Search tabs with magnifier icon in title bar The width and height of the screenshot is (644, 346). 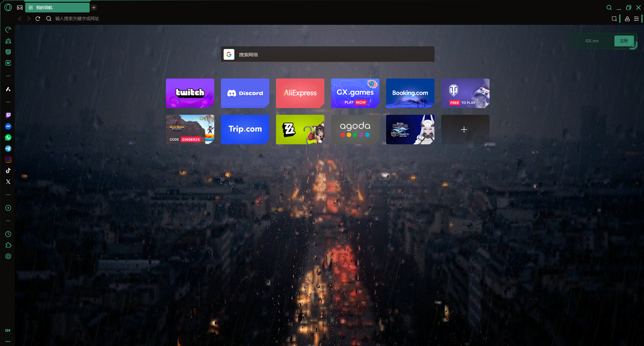tap(609, 7)
